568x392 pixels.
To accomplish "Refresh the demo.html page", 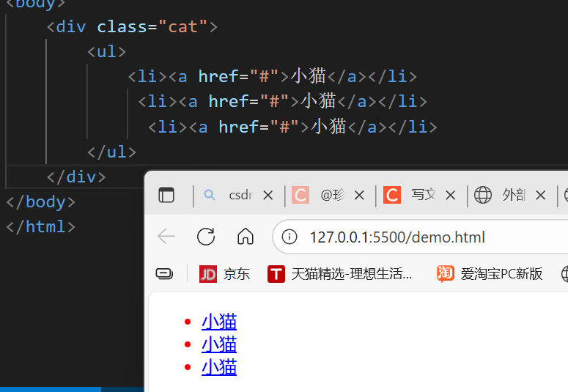I will (206, 237).
